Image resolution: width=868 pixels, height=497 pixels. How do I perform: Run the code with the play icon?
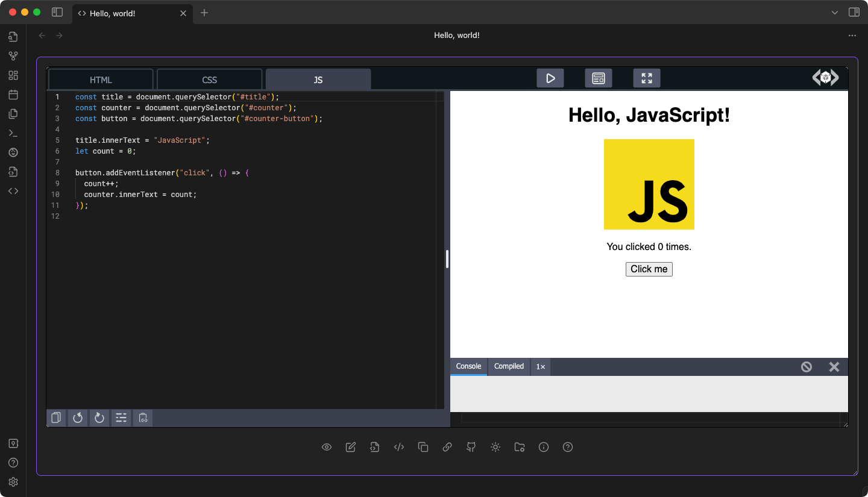coord(550,78)
